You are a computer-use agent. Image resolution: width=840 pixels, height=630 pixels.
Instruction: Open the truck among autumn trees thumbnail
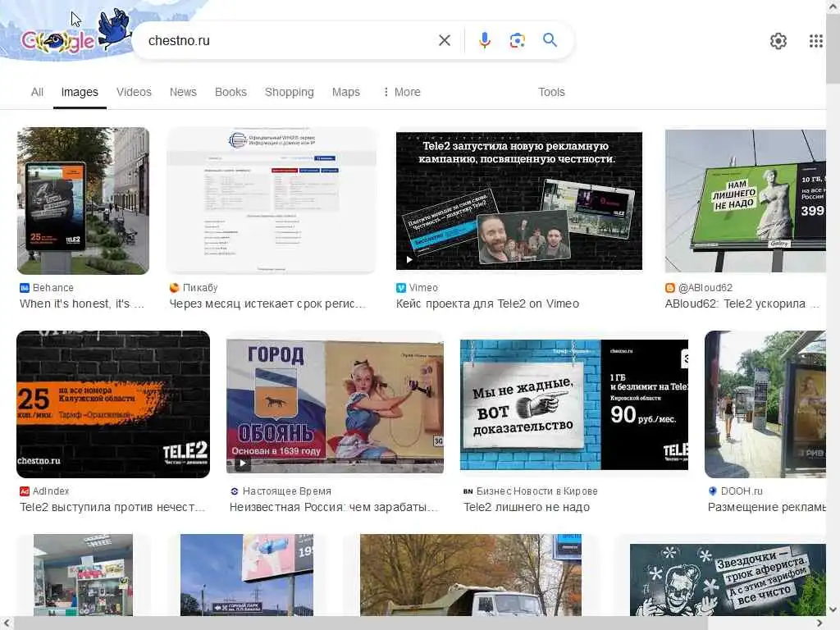click(x=470, y=575)
